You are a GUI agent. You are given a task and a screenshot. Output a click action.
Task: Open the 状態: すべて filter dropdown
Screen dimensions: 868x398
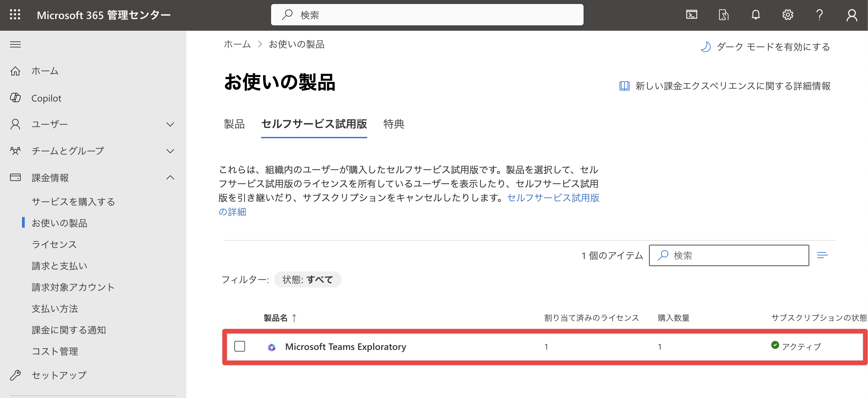pos(307,279)
